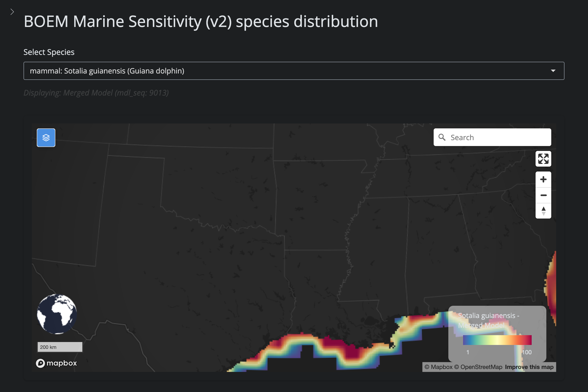Image resolution: width=588 pixels, height=392 pixels.
Task: Expand the sidebar with chevron arrow
Action: [12, 12]
